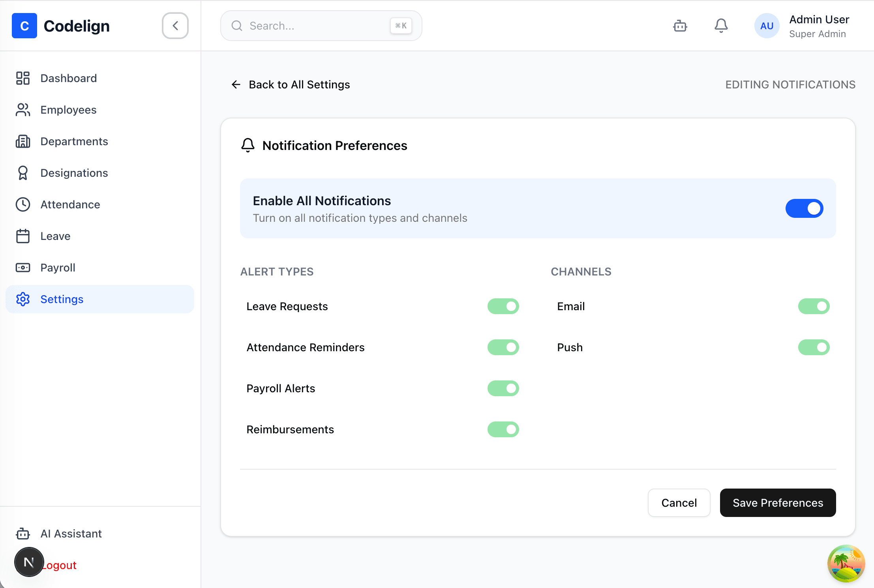Click the AU user avatar
The image size is (874, 588).
767,26
